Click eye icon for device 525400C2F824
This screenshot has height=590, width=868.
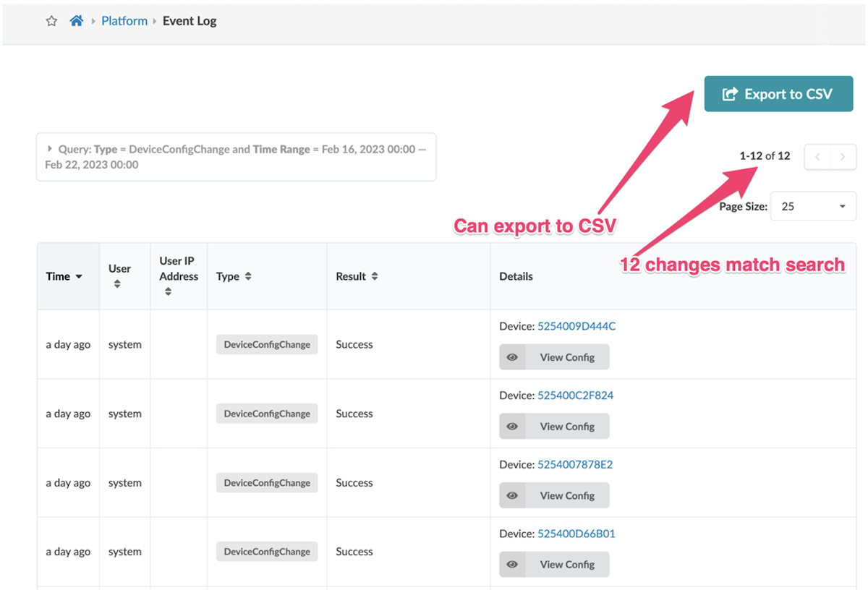[512, 427]
